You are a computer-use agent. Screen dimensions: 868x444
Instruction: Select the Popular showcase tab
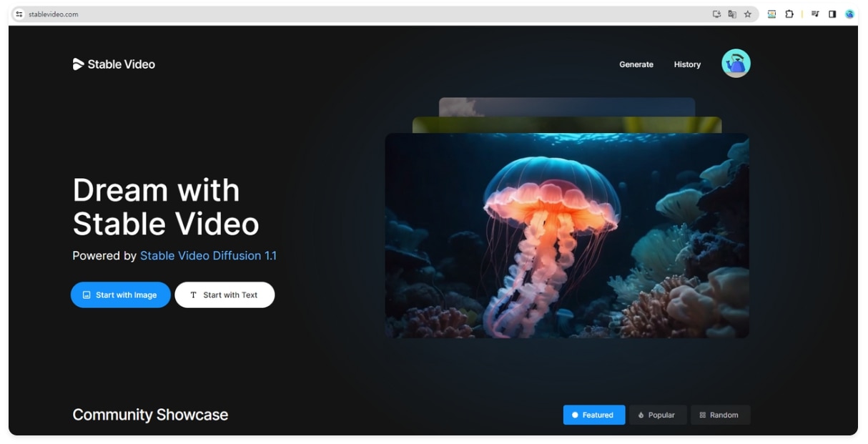click(657, 415)
